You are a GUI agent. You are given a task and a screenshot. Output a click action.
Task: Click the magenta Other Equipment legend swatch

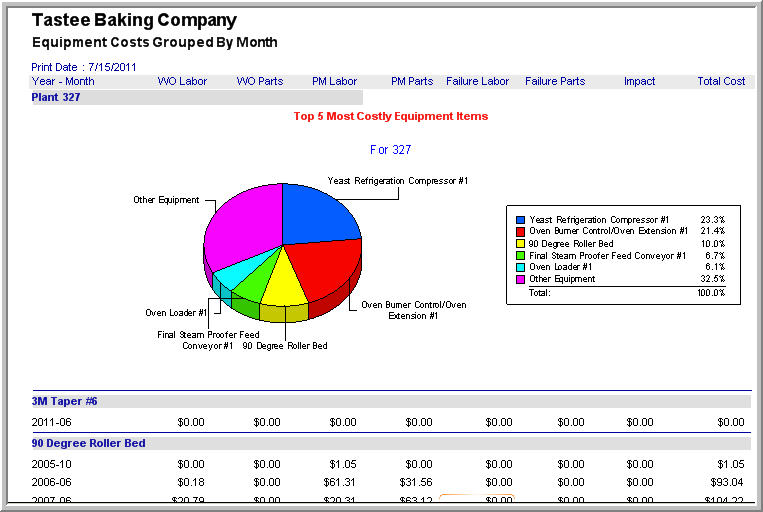pyautogui.click(x=520, y=279)
